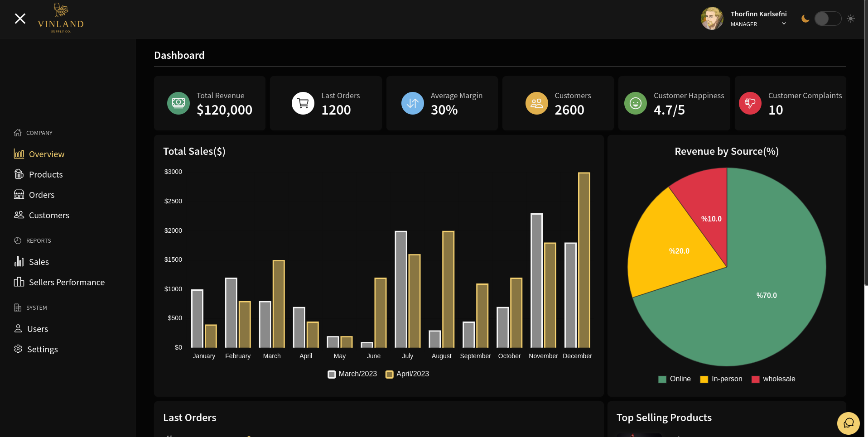The width and height of the screenshot is (868, 437).
Task: Click the shopping cart icon on Last Orders card
Action: pyautogui.click(x=303, y=103)
